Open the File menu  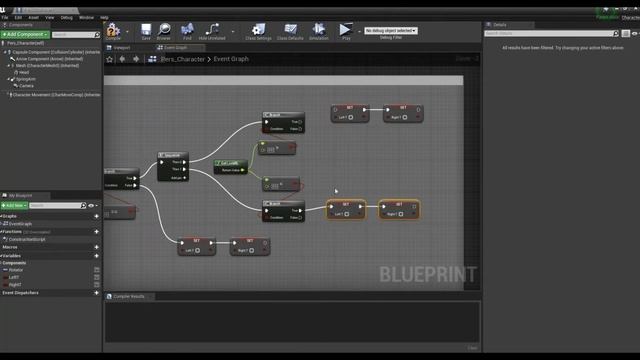5,18
